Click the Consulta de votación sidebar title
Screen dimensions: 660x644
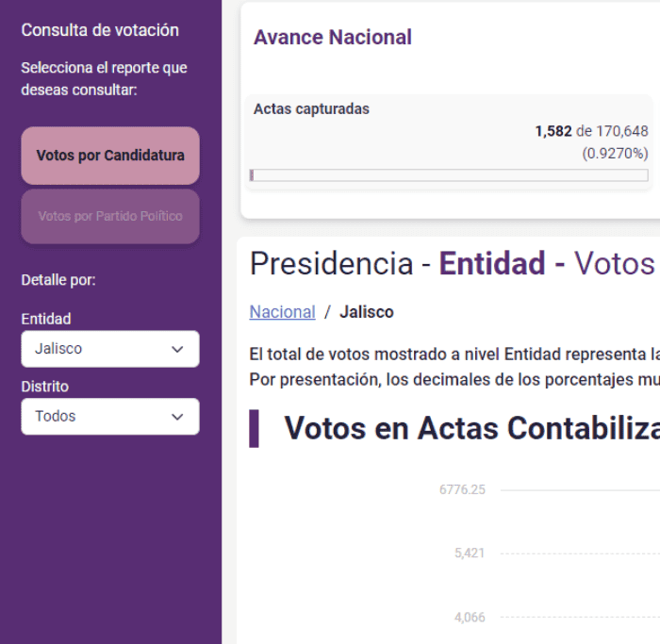[x=100, y=30]
